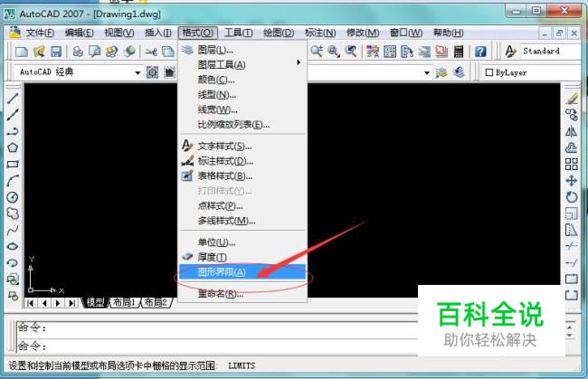Select the Rotate modify tool
The width and height of the screenshot is (588, 379).
click(572, 197)
